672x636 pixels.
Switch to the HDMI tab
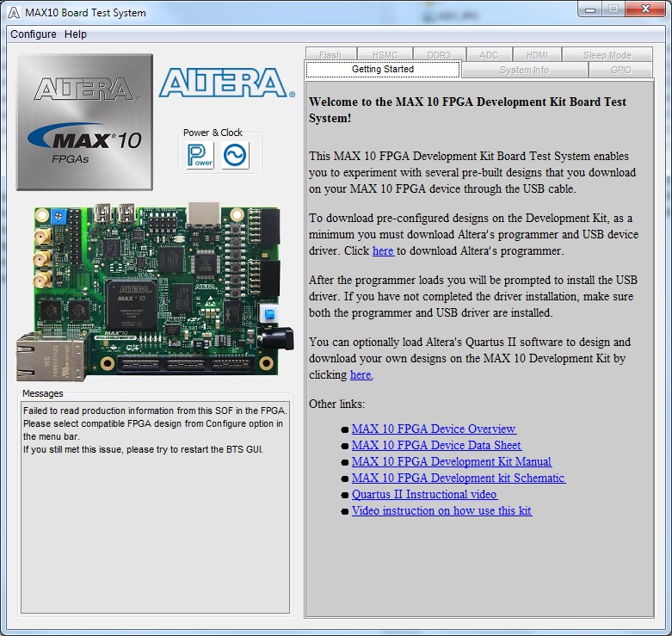[537, 55]
